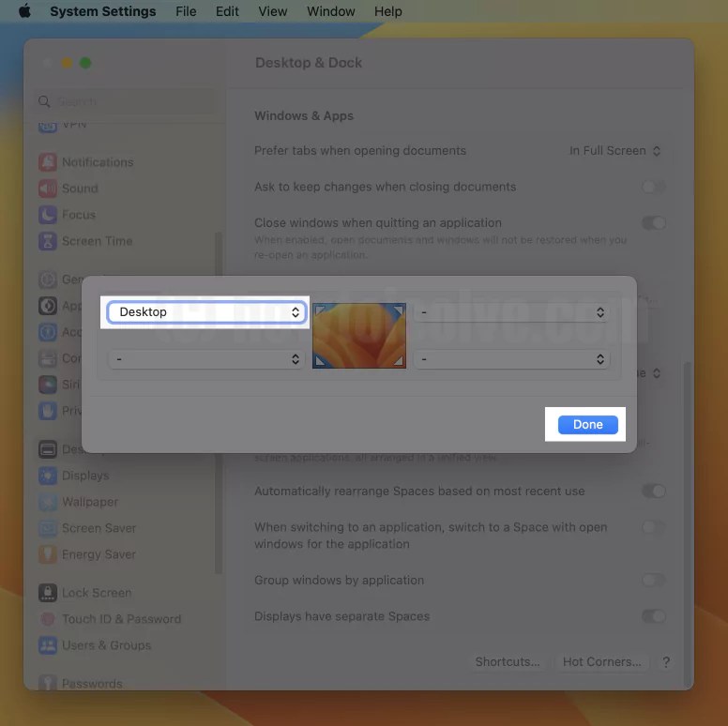Click the Desktop & Dock sidebar icon

tap(47, 449)
